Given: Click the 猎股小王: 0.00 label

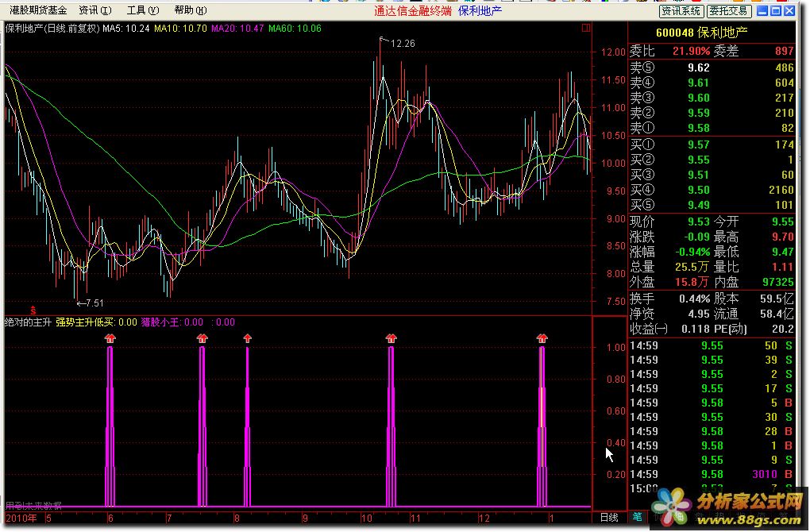Looking at the screenshot, I should 172,322.
